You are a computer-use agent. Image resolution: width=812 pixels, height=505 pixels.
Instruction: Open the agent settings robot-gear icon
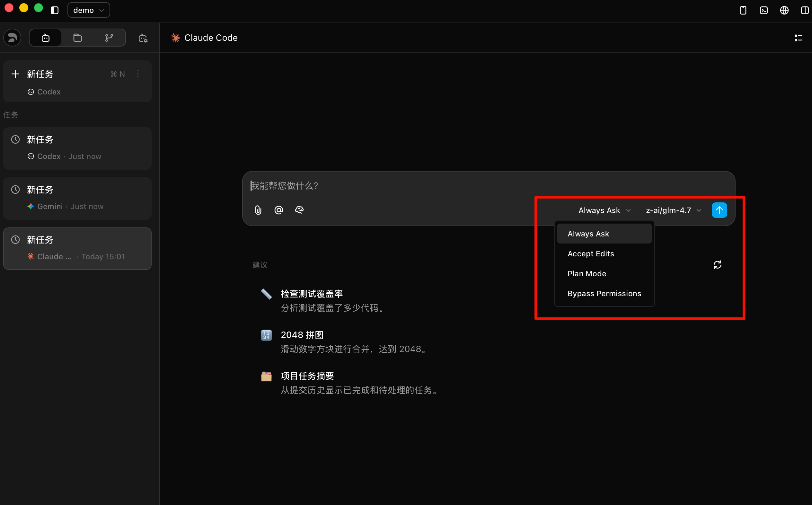(x=143, y=38)
